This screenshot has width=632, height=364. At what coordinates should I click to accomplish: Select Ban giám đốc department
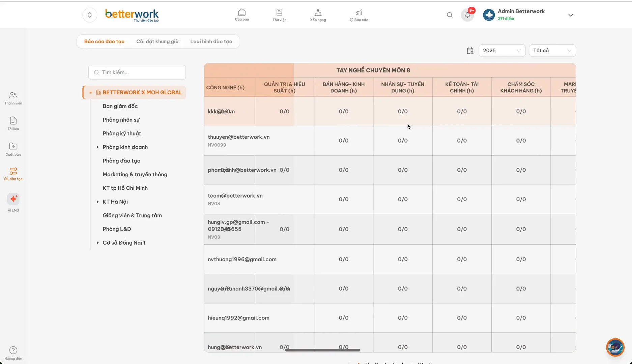(120, 106)
